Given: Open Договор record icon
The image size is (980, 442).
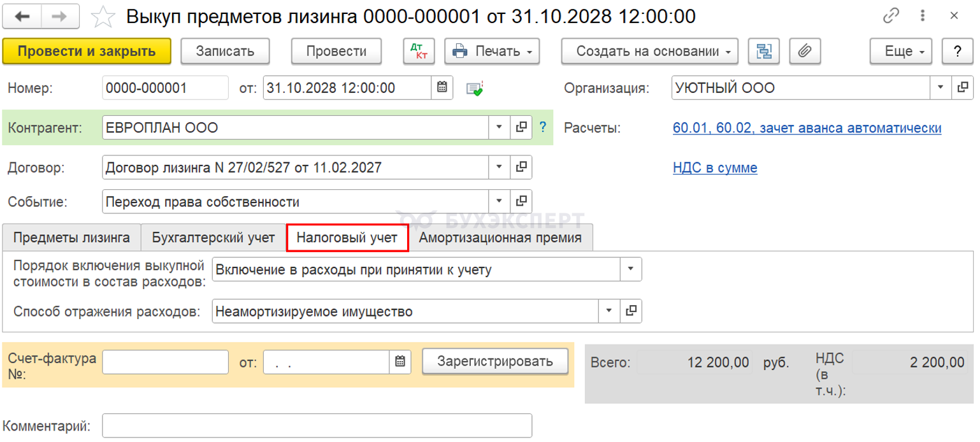Looking at the screenshot, I should [x=521, y=168].
